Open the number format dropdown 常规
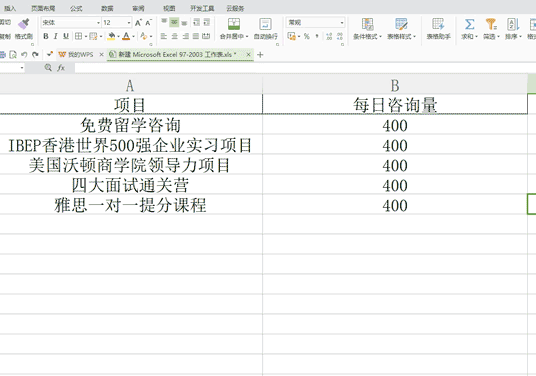This screenshot has width=536, height=376. pyautogui.click(x=341, y=23)
